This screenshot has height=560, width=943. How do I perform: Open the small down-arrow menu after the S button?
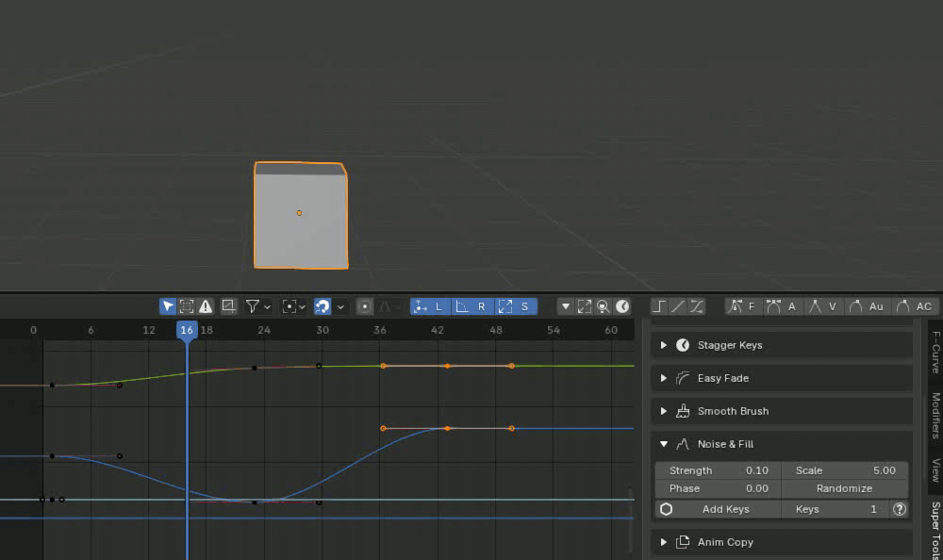565,306
